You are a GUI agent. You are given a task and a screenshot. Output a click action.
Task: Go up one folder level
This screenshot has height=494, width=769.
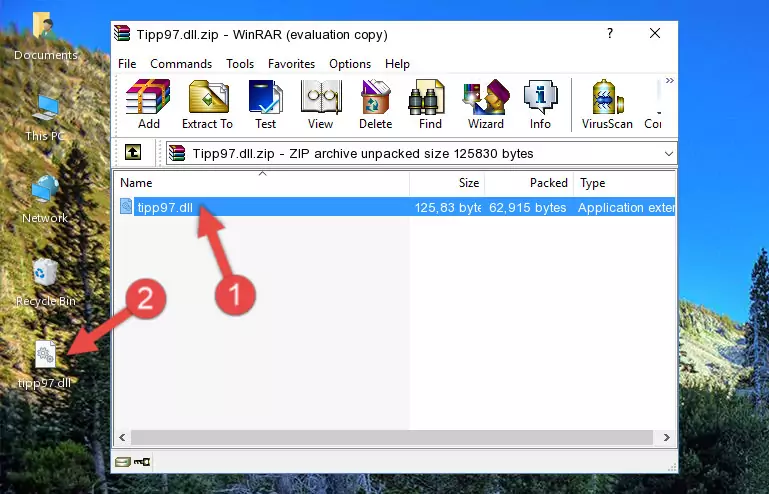click(x=133, y=153)
